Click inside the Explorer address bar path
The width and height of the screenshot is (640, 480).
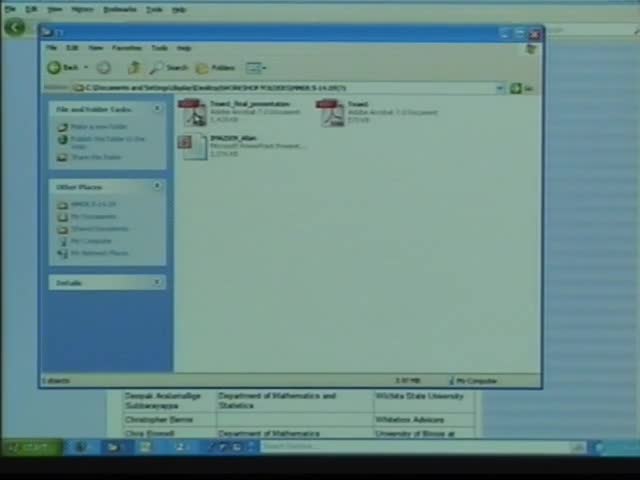click(x=286, y=88)
